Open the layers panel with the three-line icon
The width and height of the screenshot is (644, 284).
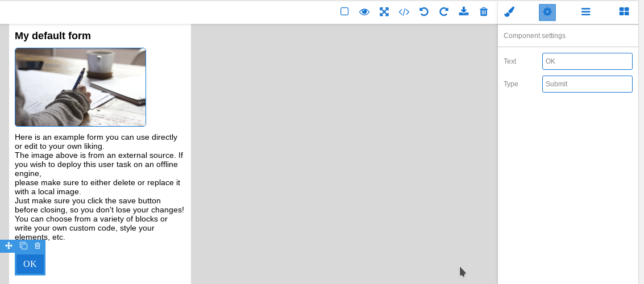coord(585,12)
